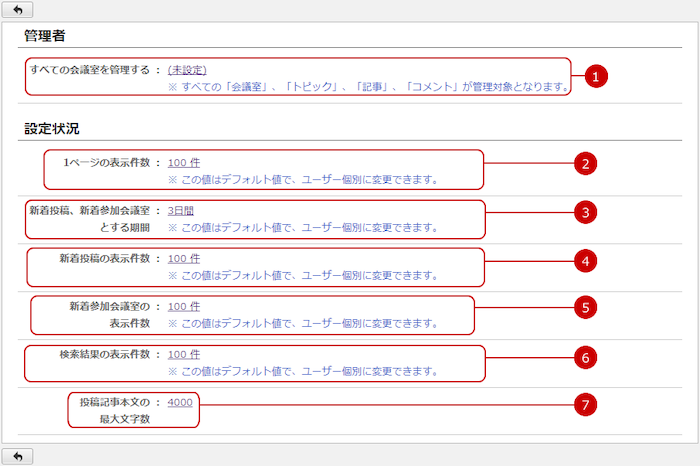
Task: Click the red callout marker number 4
Action: click(x=589, y=260)
